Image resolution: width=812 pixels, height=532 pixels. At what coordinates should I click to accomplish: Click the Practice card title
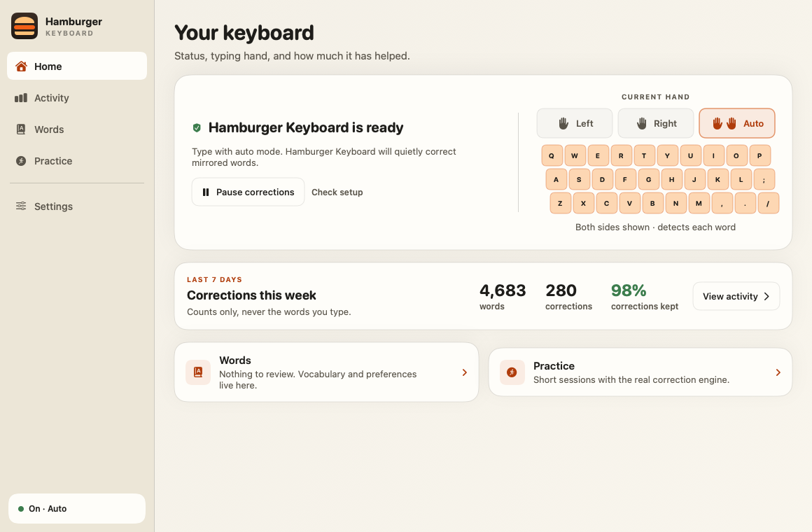tap(554, 365)
